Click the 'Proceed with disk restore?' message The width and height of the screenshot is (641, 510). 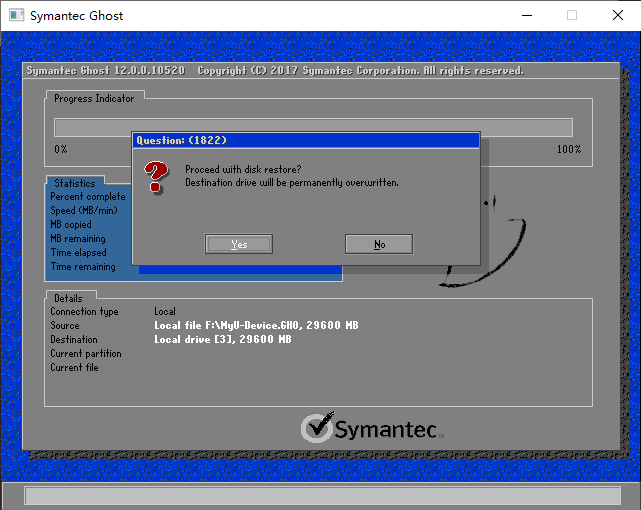point(243,169)
